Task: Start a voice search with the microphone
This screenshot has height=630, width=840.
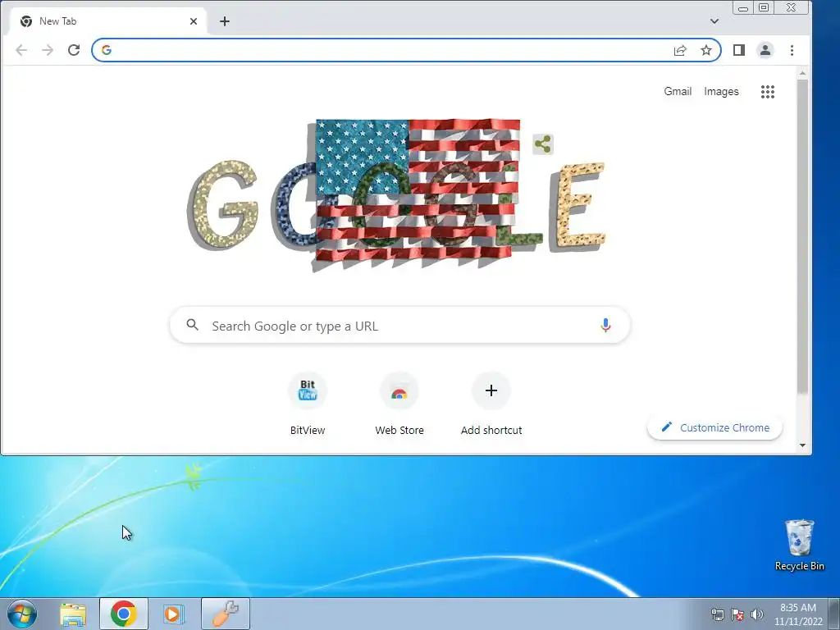Action: [x=605, y=325]
